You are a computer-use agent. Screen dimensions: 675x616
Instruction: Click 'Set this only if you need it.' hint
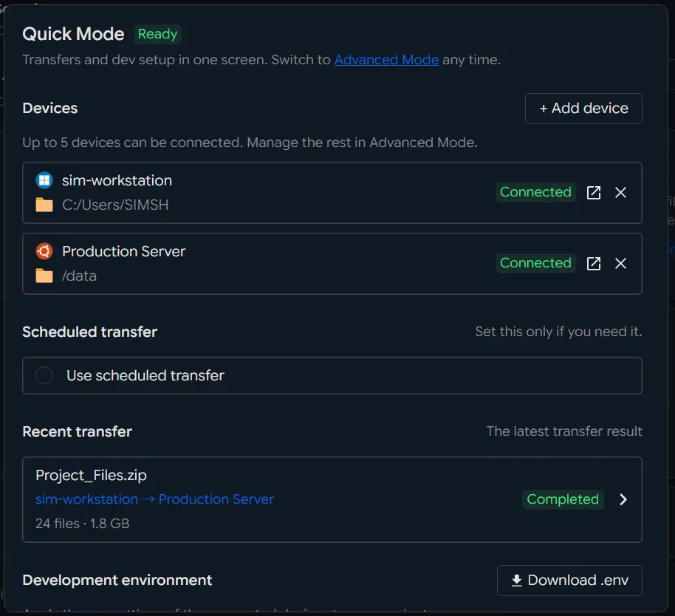[x=558, y=332]
